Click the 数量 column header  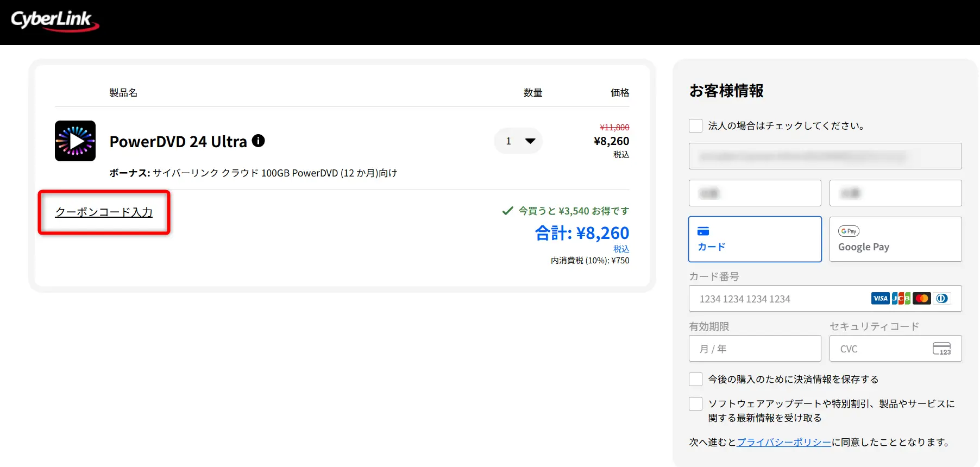[533, 93]
